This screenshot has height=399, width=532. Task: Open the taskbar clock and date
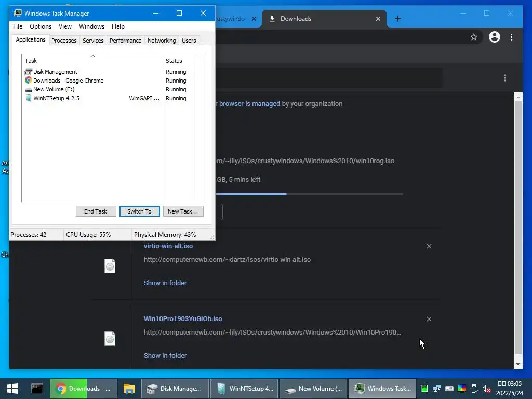pos(510,389)
